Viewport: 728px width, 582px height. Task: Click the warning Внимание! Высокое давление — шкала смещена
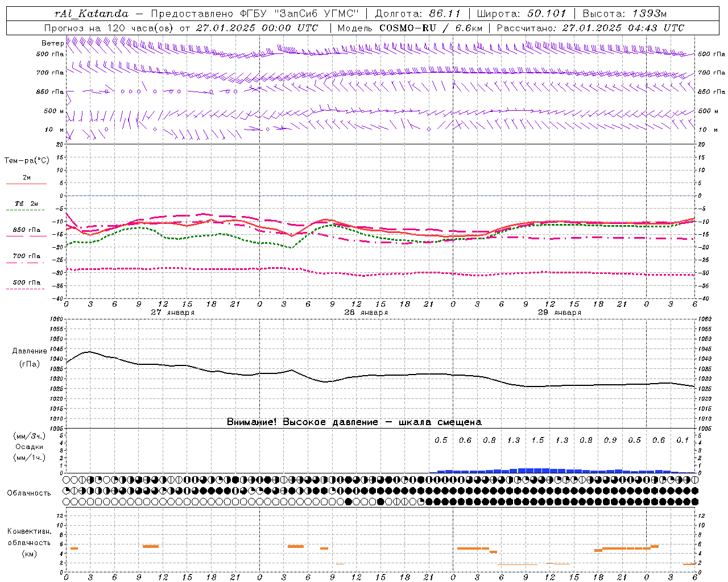tap(354, 422)
